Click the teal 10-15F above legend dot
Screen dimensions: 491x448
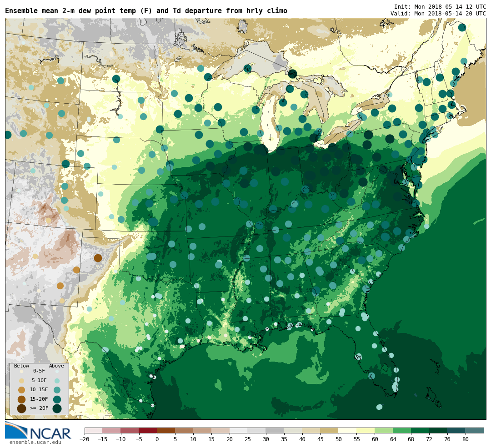[x=57, y=390]
